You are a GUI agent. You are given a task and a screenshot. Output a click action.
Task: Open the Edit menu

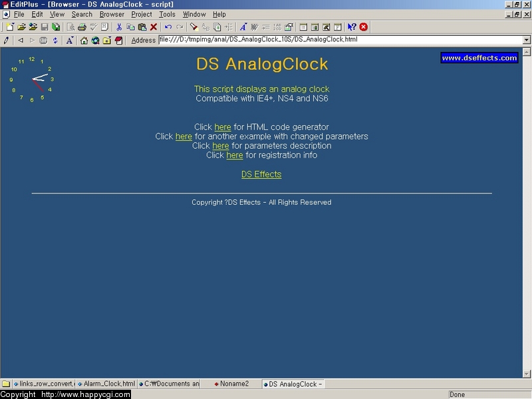(x=37, y=14)
